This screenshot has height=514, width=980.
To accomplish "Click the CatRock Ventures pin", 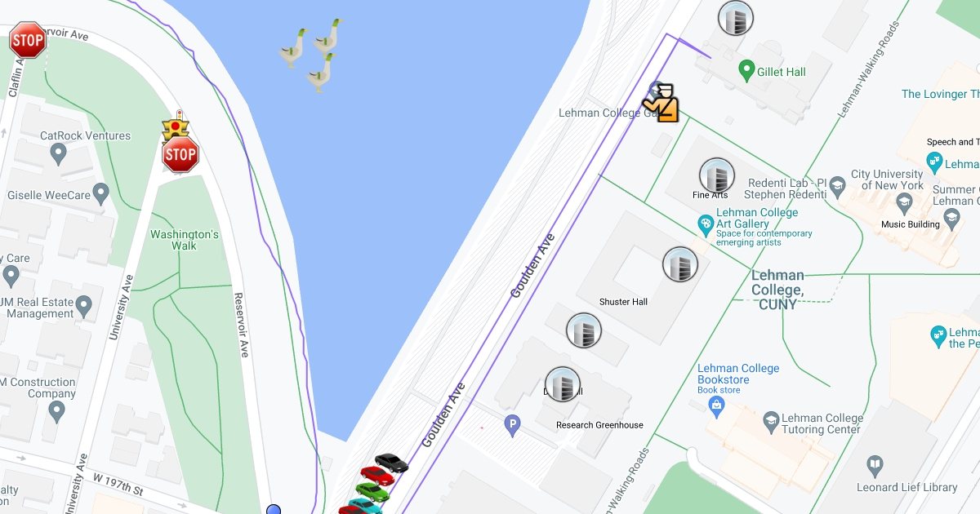I will point(58,153).
